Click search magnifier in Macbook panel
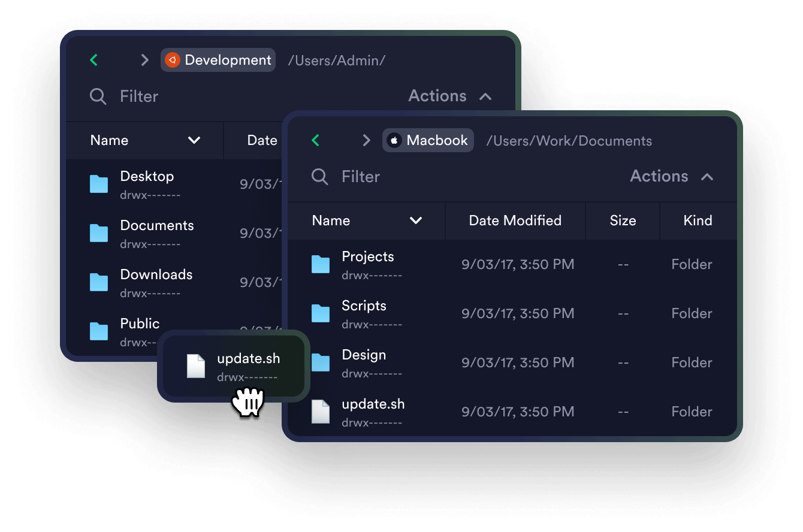The image size is (803, 532). click(x=320, y=177)
